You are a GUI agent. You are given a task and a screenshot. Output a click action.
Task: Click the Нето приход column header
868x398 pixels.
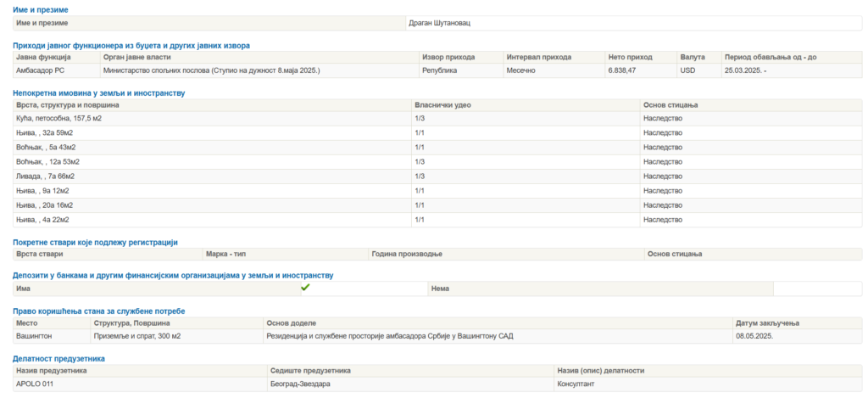(x=630, y=57)
